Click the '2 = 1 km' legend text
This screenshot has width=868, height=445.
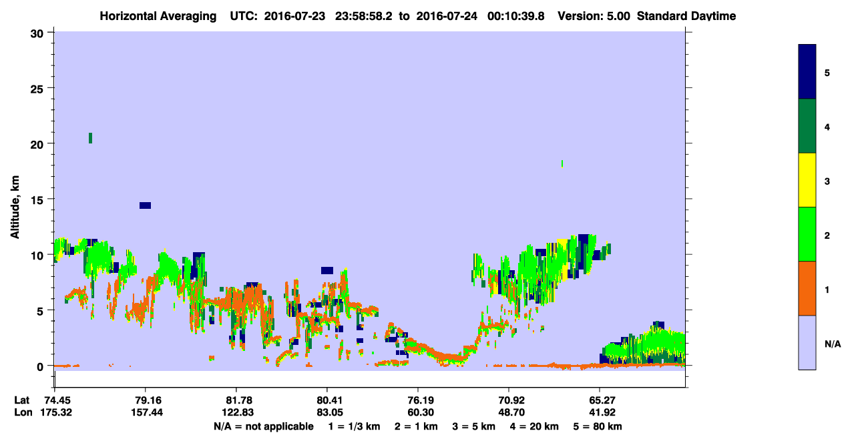[417, 426]
